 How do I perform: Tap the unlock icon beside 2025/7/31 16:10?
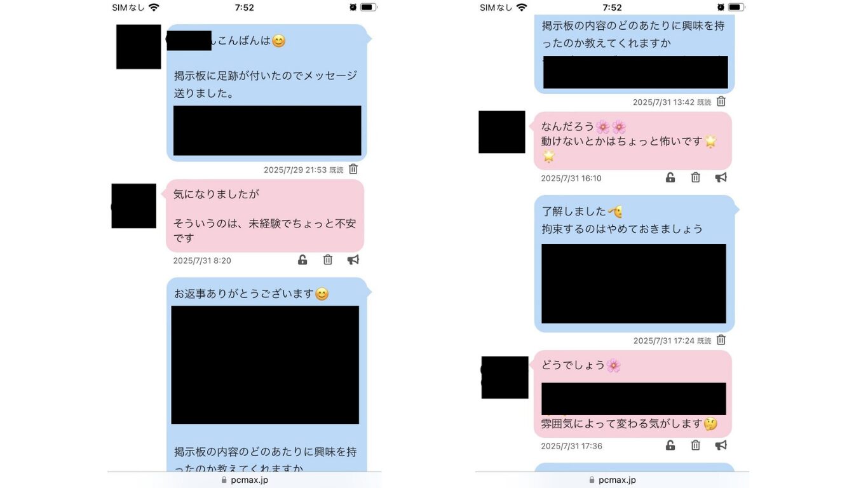point(670,178)
